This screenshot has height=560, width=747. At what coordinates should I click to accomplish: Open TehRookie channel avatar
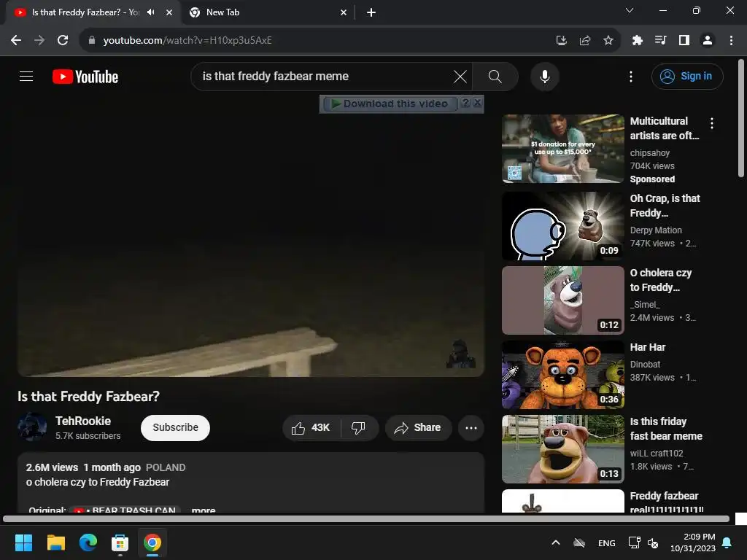click(32, 427)
